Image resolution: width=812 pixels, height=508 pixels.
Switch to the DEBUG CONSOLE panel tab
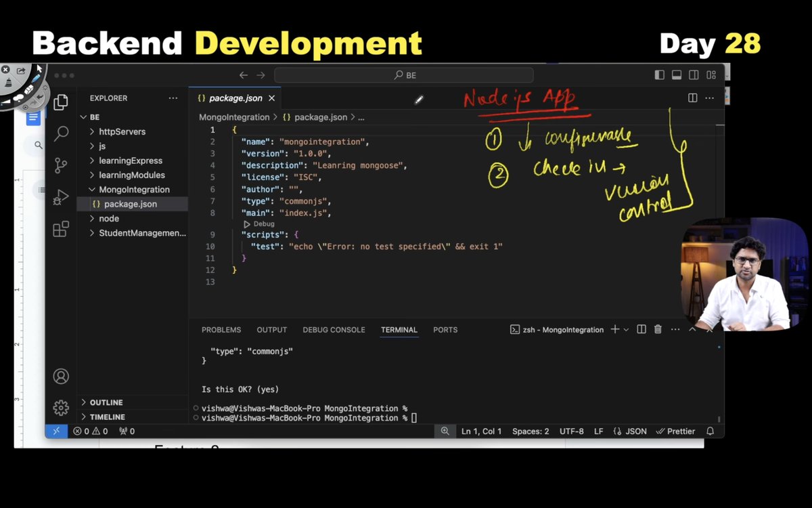point(334,330)
